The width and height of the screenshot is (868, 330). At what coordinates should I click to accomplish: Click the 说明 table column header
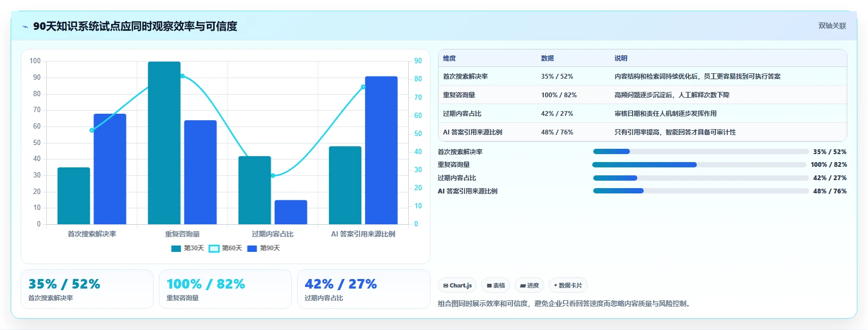(621, 58)
